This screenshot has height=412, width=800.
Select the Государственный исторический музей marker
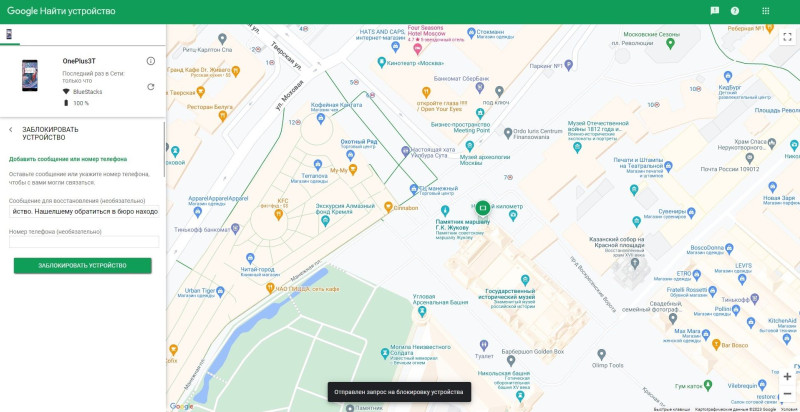[524, 280]
